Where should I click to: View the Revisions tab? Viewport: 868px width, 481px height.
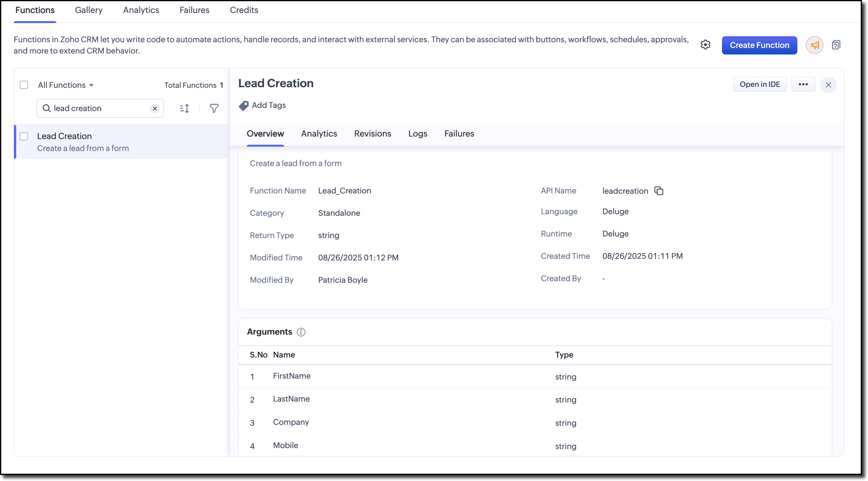[372, 134]
